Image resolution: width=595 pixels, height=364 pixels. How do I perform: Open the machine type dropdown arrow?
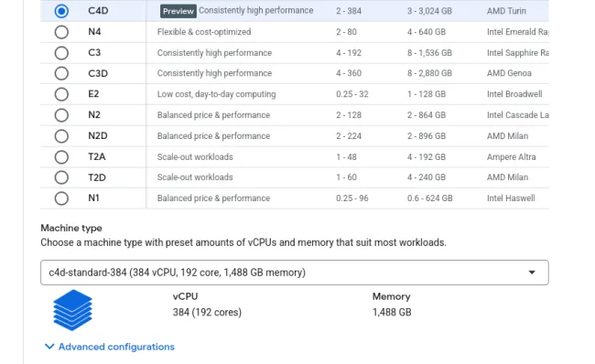coord(532,273)
